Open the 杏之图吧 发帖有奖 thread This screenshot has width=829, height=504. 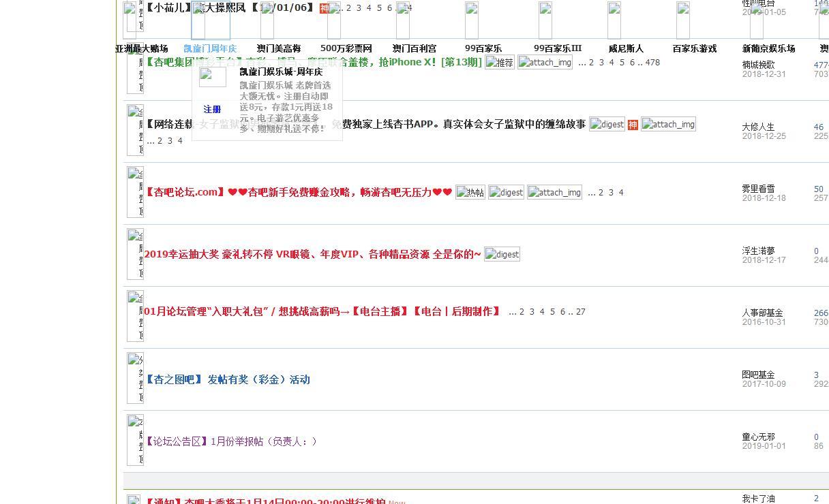click(227, 379)
